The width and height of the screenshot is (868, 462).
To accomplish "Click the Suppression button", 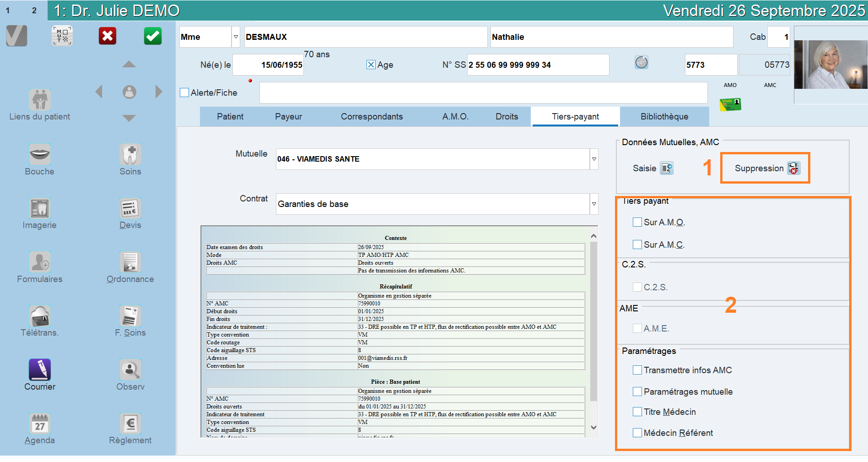I will tap(766, 168).
